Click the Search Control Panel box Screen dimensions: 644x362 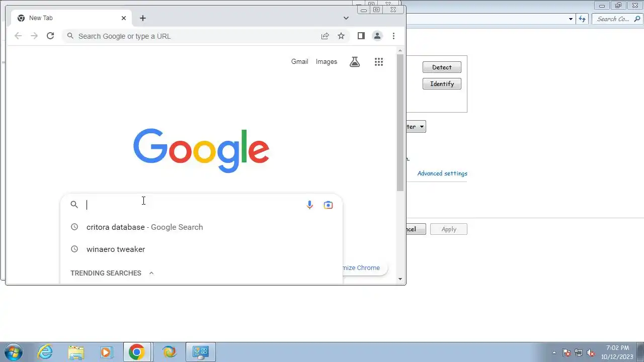618,19
